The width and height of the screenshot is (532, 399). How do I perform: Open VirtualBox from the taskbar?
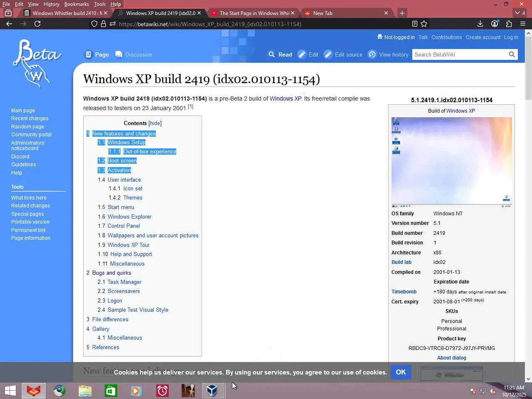coord(212,391)
